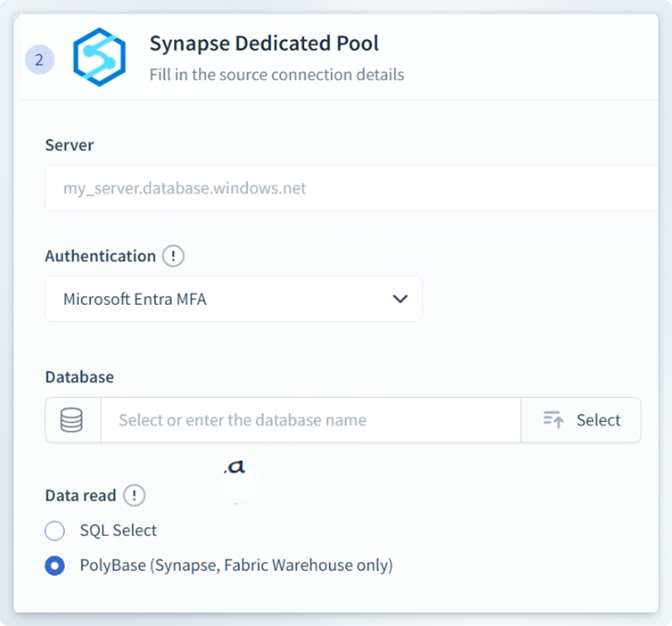Click the Microsoft Entra MFA selected value
The image size is (672, 626).
click(135, 299)
